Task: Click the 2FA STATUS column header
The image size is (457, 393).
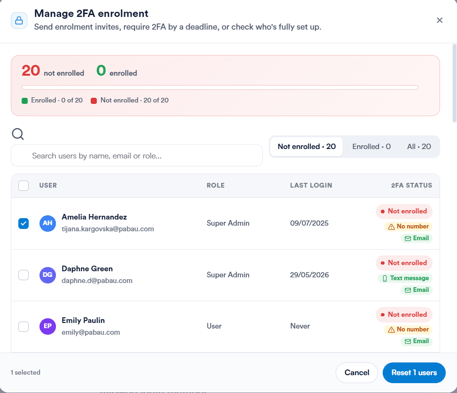Action: click(412, 185)
